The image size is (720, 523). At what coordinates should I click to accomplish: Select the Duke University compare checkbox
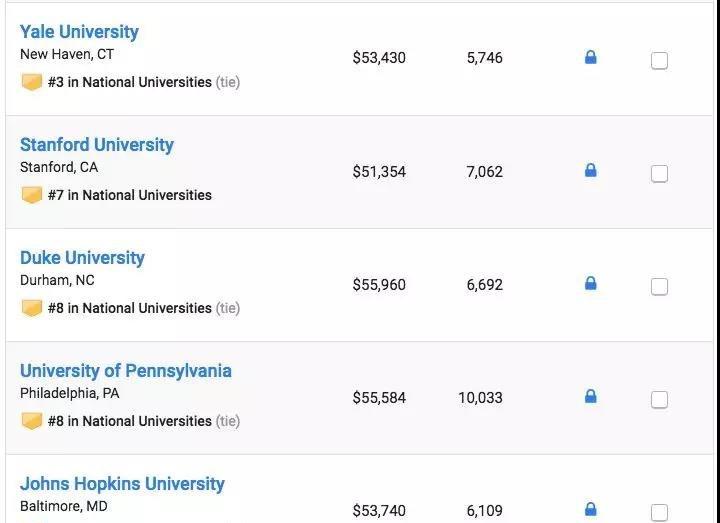(x=659, y=287)
